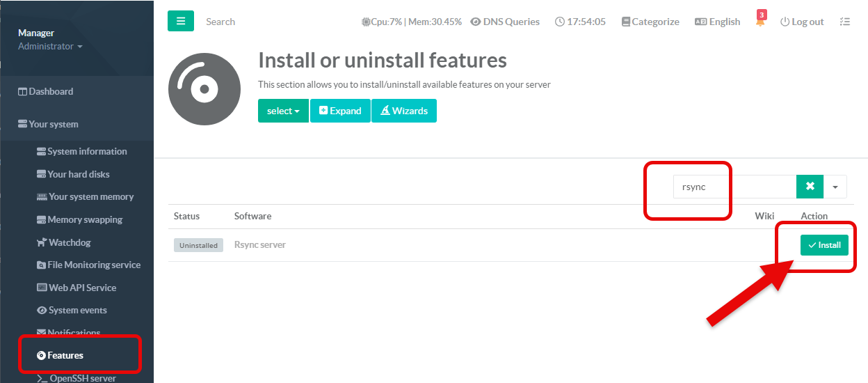Click the CPU and memory status indicator

pos(412,22)
